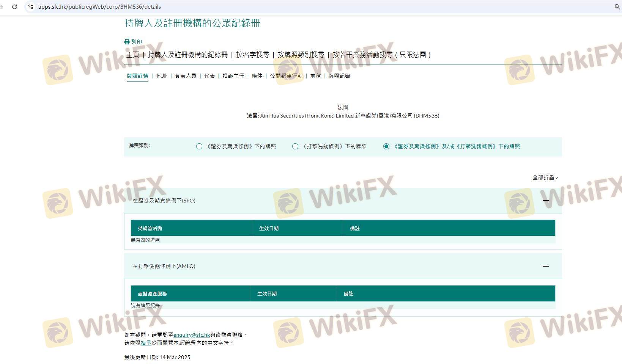Collapse the 在打擊洗錢條例下(AMLO) section

[545, 266]
